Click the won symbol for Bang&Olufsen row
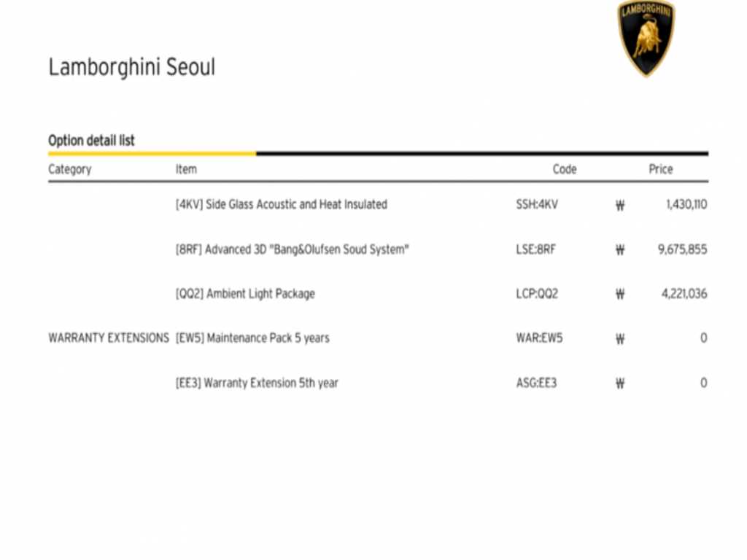747x560 pixels. pyautogui.click(x=620, y=250)
